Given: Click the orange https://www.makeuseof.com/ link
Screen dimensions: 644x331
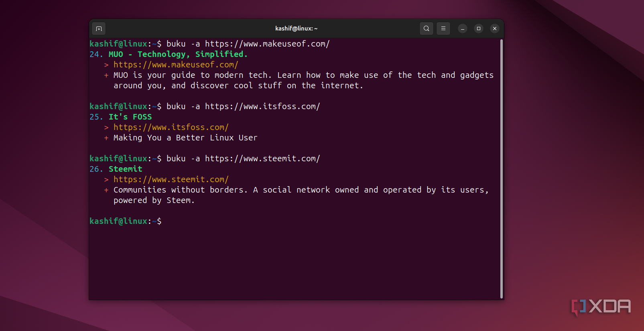Looking at the screenshot, I should click(x=176, y=65).
